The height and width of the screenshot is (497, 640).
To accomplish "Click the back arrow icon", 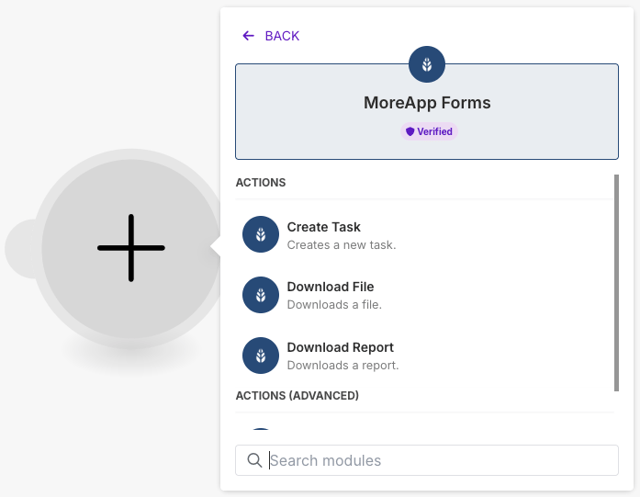I will (x=248, y=36).
